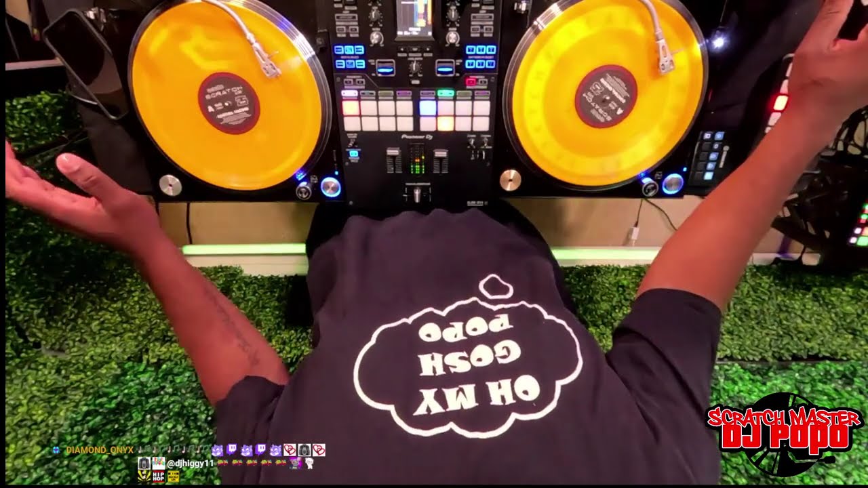Click the mixer's crossfader knob
The height and width of the screenshot is (488, 868).
(417, 195)
